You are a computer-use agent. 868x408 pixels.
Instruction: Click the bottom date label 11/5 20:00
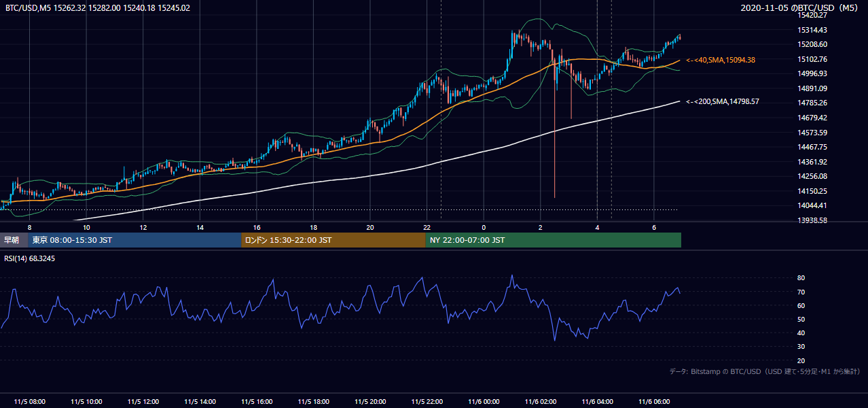(x=370, y=402)
